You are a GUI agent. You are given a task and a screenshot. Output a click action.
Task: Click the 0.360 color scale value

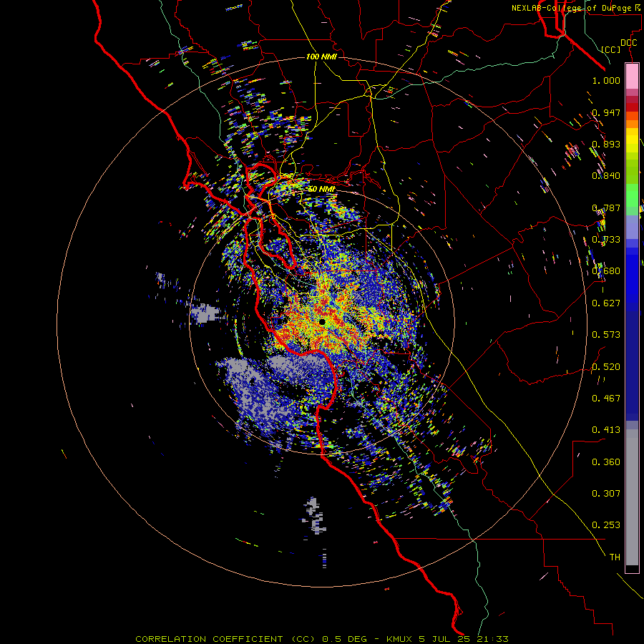pos(606,462)
